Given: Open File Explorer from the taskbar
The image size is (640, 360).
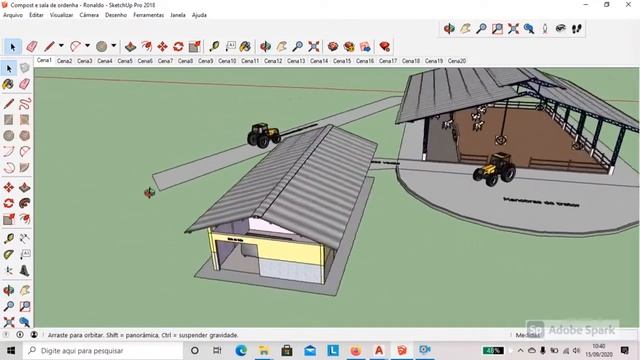Looking at the screenshot, I should click(x=264, y=351).
